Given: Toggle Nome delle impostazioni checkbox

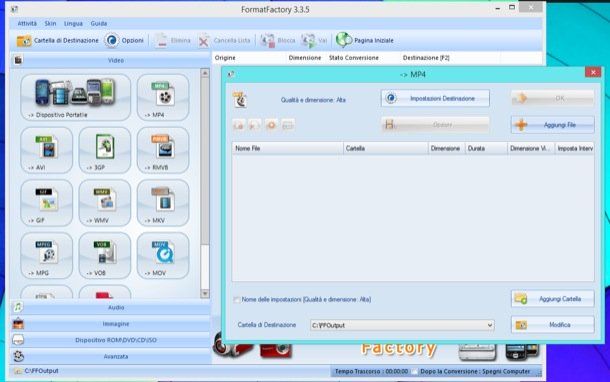Looking at the screenshot, I should click(236, 300).
